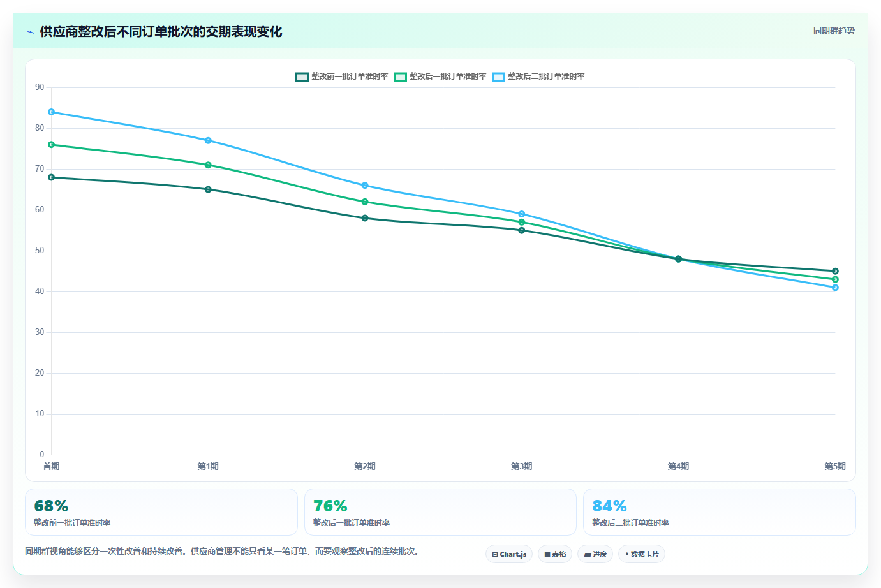Click the chart title 供应商整改后不同订单批次的交期表现变化
The image size is (881, 588).
(x=161, y=31)
